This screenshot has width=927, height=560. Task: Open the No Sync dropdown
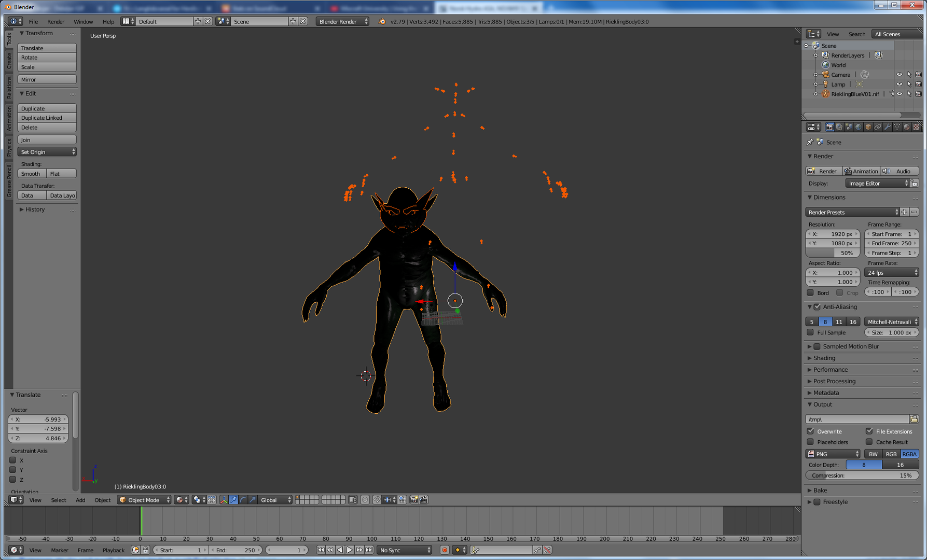405,550
